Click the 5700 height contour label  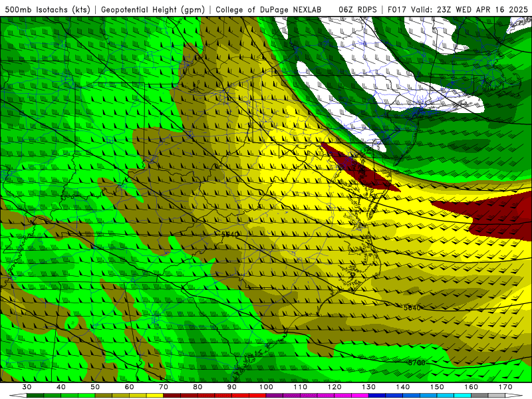coord(417,362)
